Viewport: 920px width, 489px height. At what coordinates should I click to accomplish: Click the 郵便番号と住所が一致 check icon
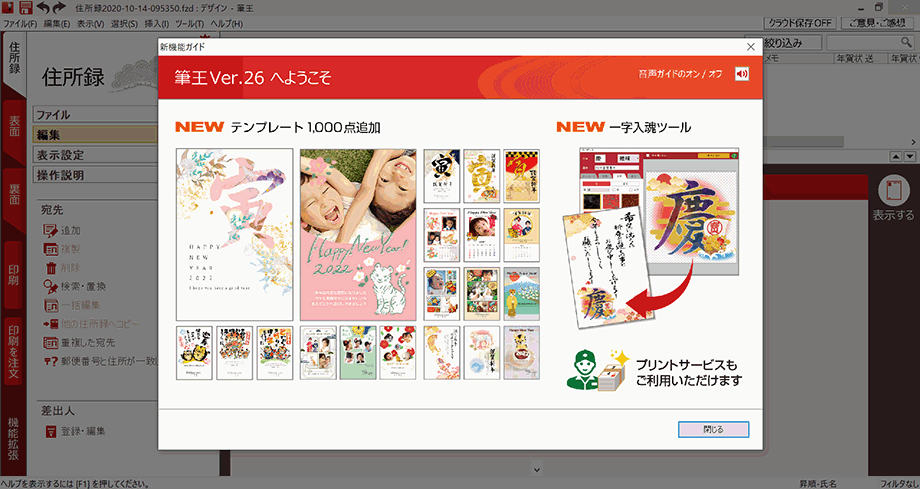(x=51, y=361)
